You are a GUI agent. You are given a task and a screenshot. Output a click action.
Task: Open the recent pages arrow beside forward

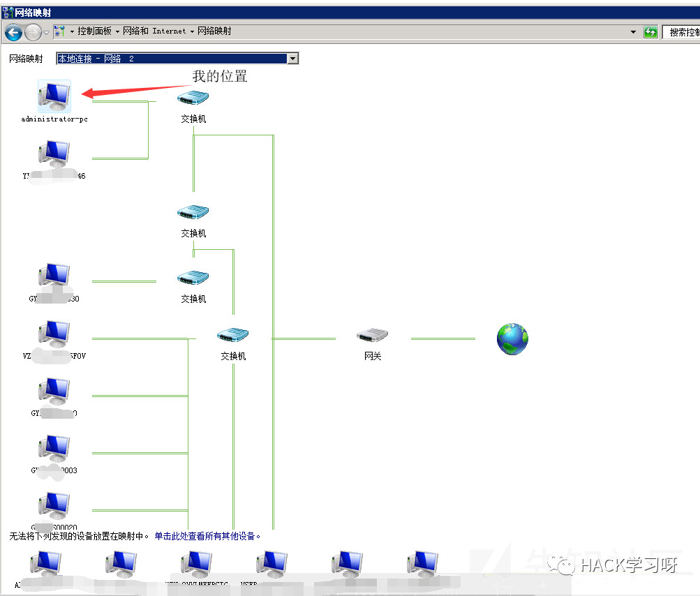47,32
